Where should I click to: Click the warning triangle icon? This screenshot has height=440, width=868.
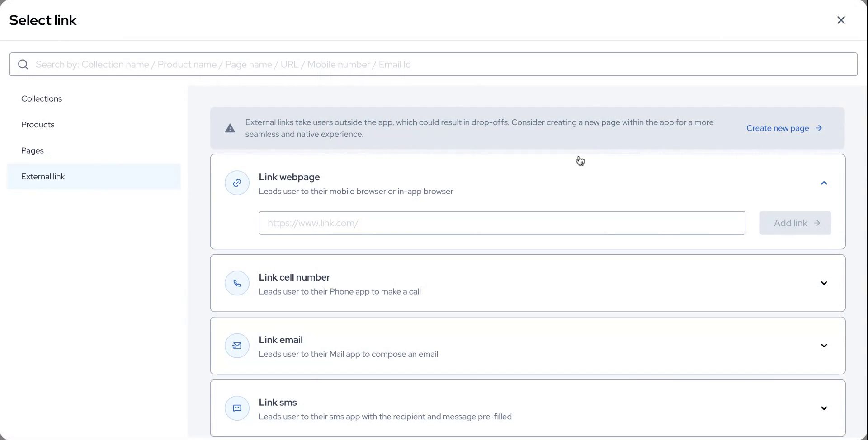[x=230, y=128]
